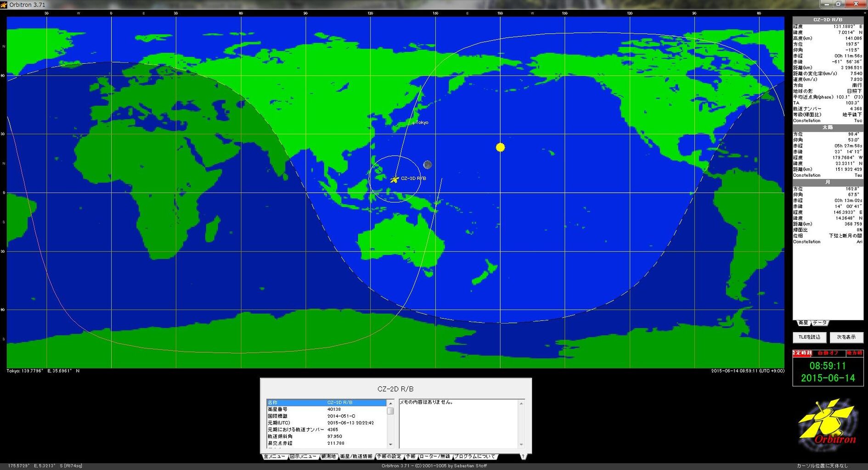868x470 pixels.
Task: Switch to the データ tab in the side panel
Action: [820, 323]
